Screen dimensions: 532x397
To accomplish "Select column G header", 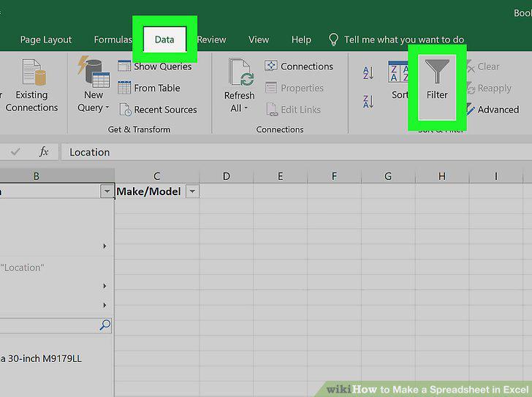I will pos(388,176).
